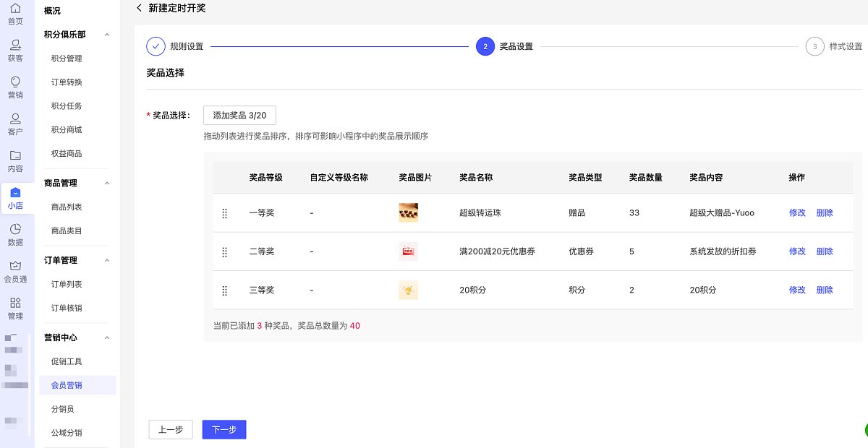Click the 奖品等级 column header
This screenshot has width=868, height=448.
[x=265, y=178]
